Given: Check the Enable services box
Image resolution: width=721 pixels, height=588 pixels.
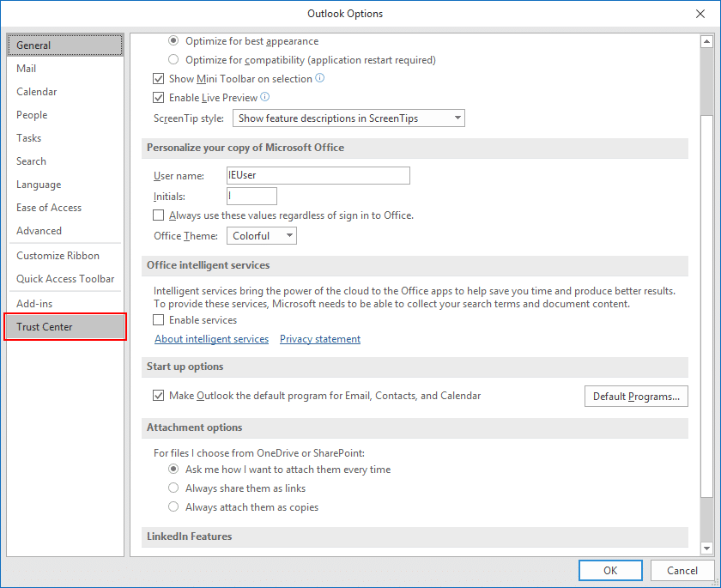Looking at the screenshot, I should 159,320.
